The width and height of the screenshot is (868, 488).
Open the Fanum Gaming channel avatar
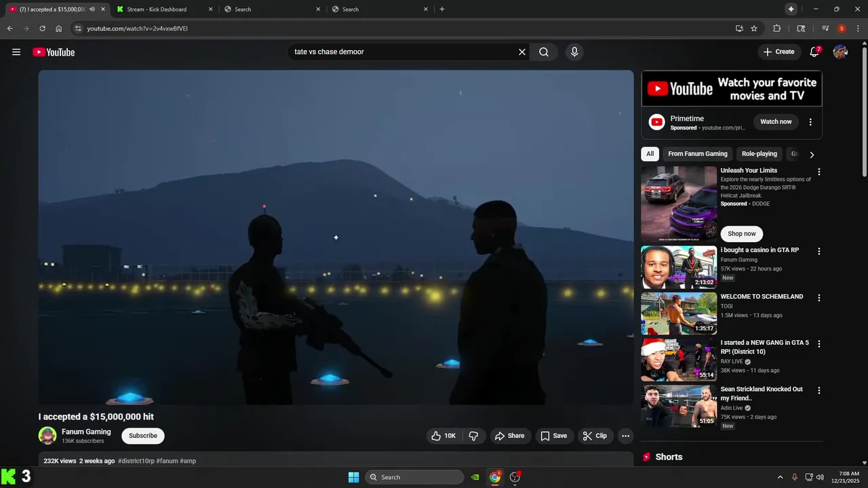(47, 436)
